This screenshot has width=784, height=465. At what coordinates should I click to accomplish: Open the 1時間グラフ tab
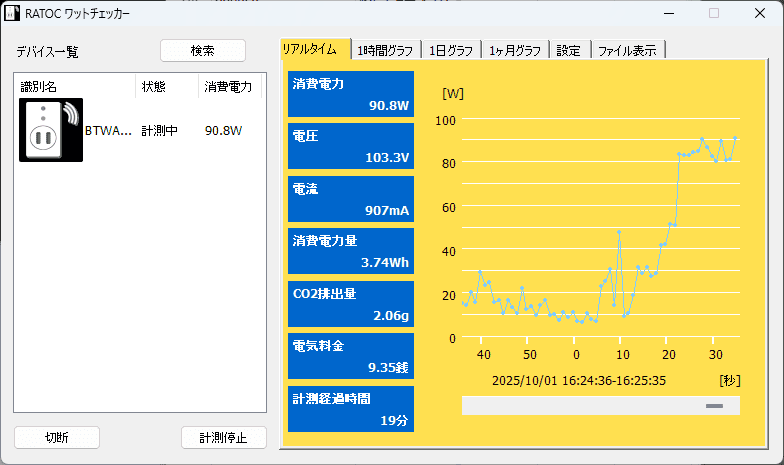point(386,50)
